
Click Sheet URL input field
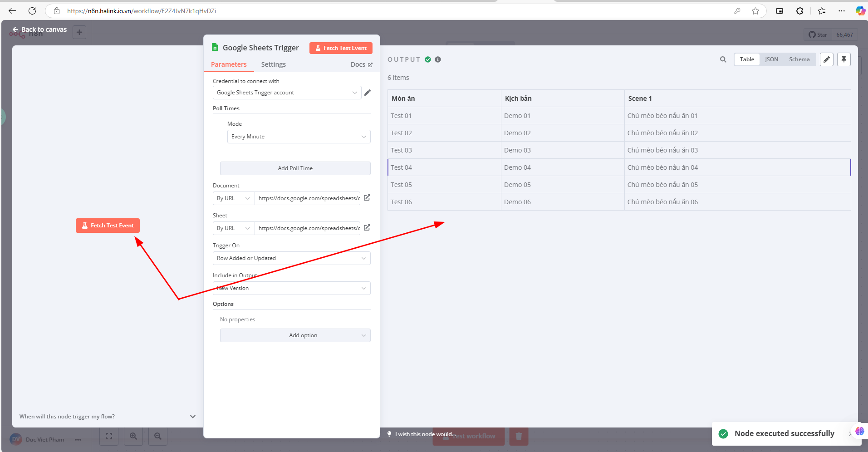[307, 228]
